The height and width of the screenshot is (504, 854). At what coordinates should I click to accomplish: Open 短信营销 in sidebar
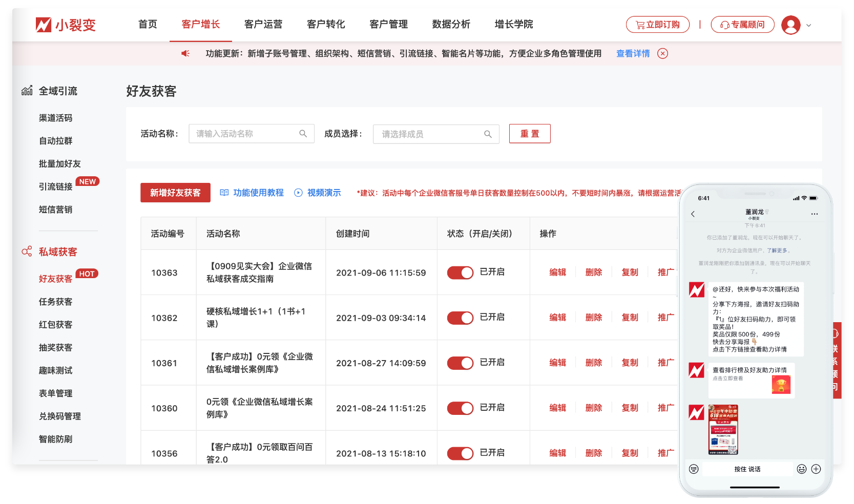click(x=55, y=209)
